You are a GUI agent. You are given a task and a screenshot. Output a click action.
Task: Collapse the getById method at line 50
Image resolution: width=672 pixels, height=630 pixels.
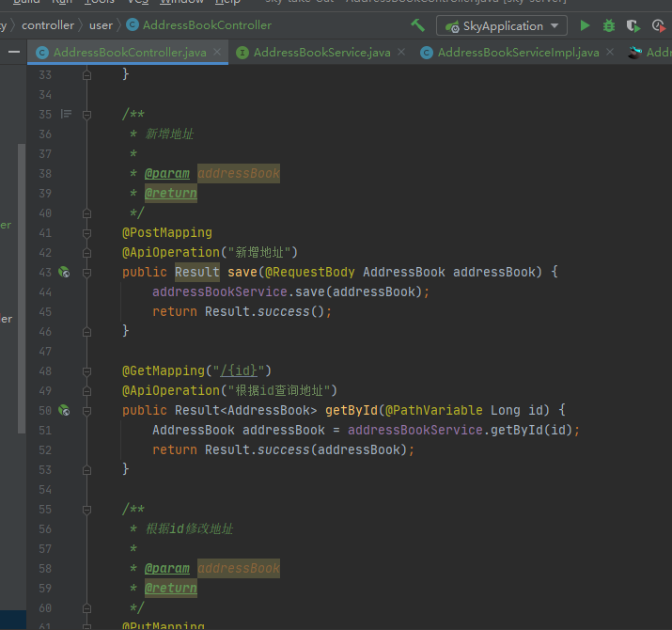(86, 411)
